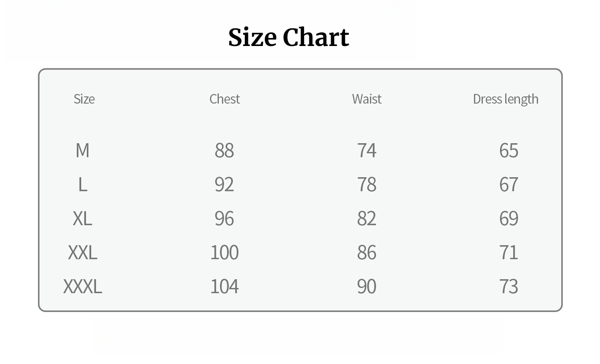Click the XXL size row label
The image size is (600, 364).
click(x=82, y=252)
